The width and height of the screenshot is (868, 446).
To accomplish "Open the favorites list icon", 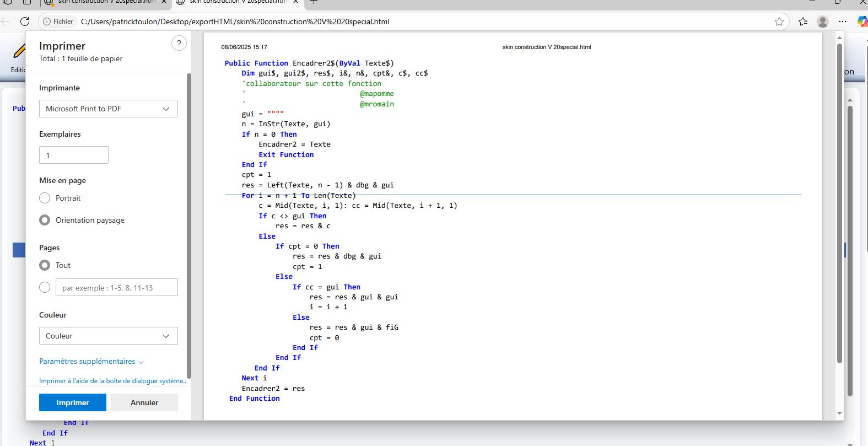I will [x=803, y=22].
